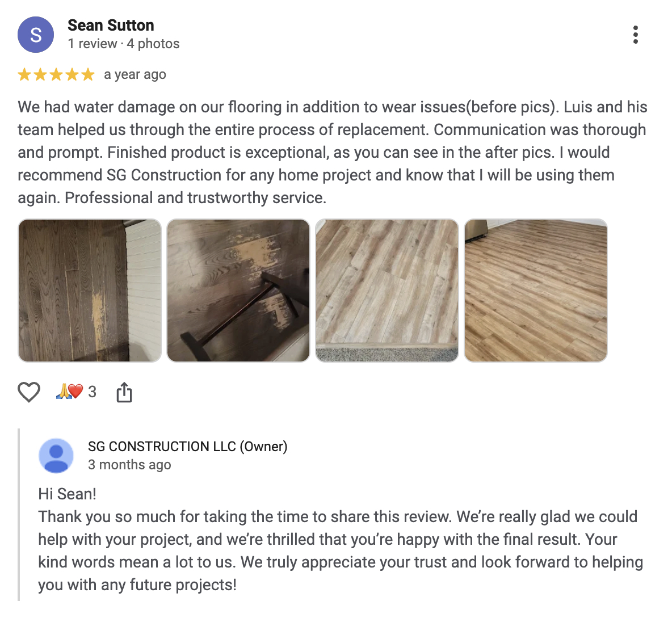The image size is (672, 618).
Task: Click the SG Construction owner profile avatar
Action: pyautogui.click(x=56, y=455)
